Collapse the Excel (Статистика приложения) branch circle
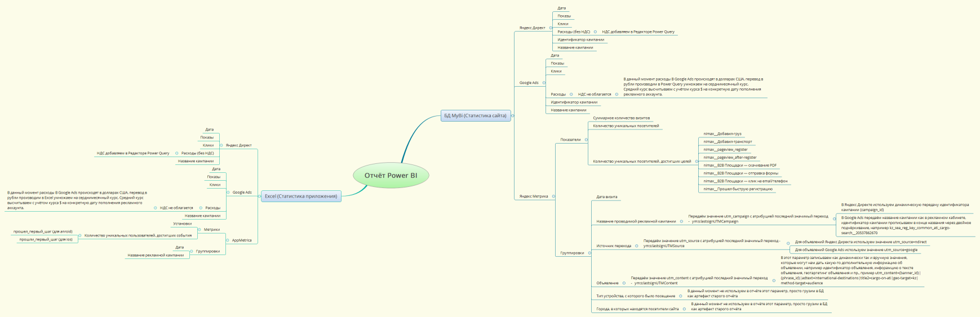The width and height of the screenshot is (980, 317). [259, 197]
